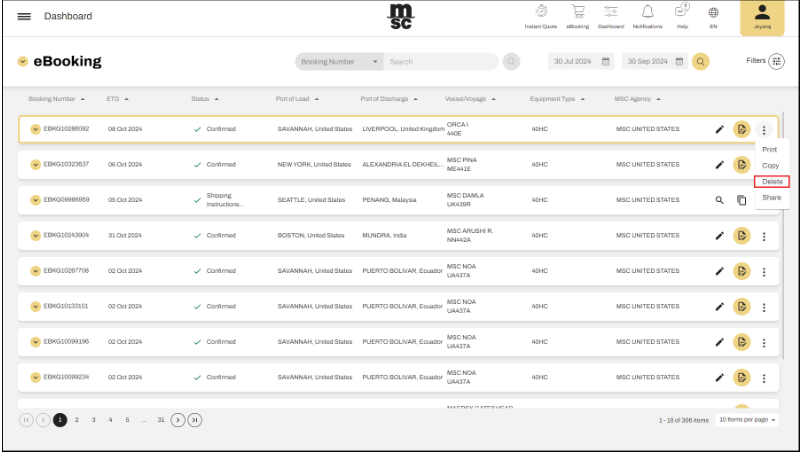
Task: Expand booking EBKG10099196 row details
Action: click(35, 341)
